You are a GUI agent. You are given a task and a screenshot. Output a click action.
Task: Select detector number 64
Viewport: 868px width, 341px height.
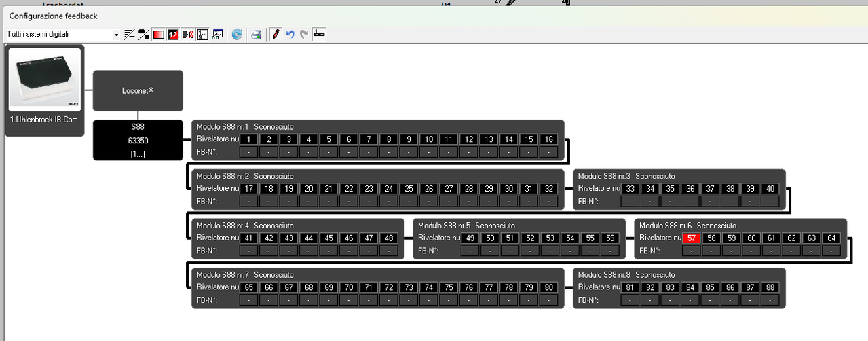(x=831, y=238)
